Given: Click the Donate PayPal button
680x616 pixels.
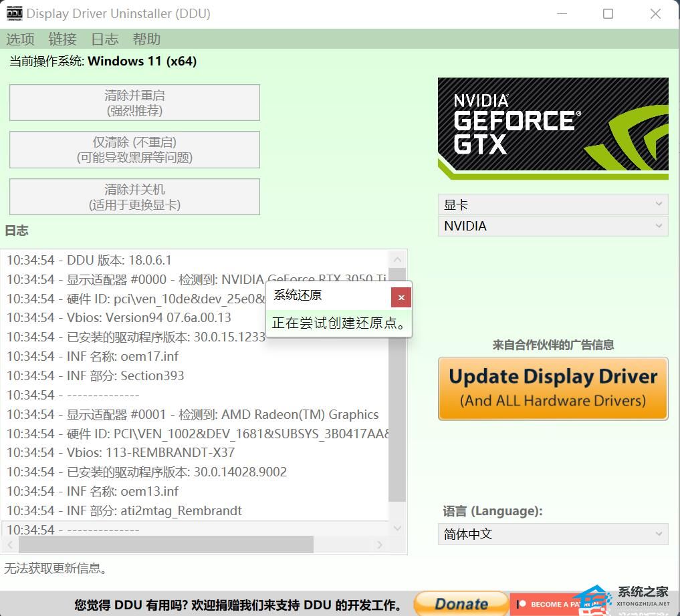Looking at the screenshot, I should 461,603.
